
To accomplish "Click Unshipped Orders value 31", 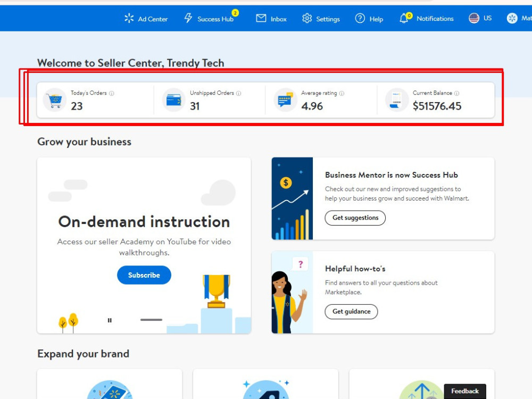I will [195, 106].
